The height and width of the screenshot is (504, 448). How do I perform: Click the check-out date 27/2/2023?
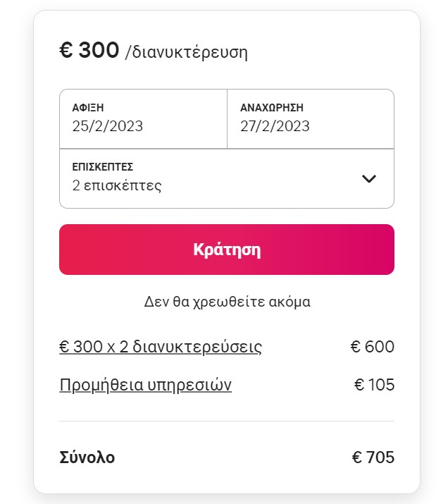click(275, 127)
